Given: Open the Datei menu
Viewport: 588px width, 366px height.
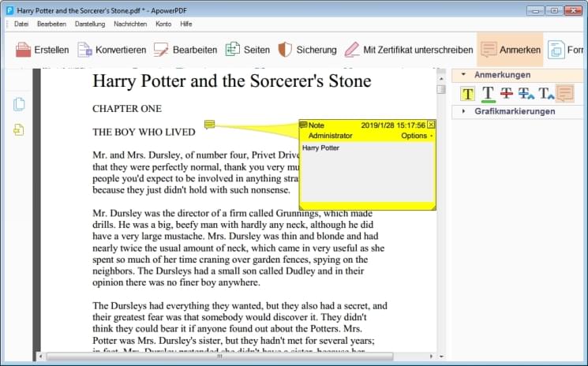Looking at the screenshot, I should point(21,24).
